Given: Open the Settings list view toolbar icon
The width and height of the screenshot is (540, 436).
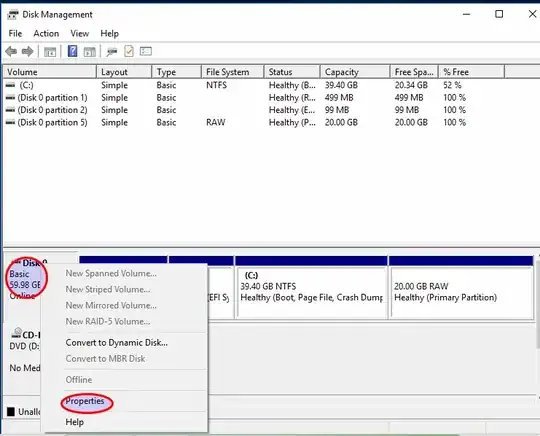Looking at the screenshot, I should pos(146,51).
